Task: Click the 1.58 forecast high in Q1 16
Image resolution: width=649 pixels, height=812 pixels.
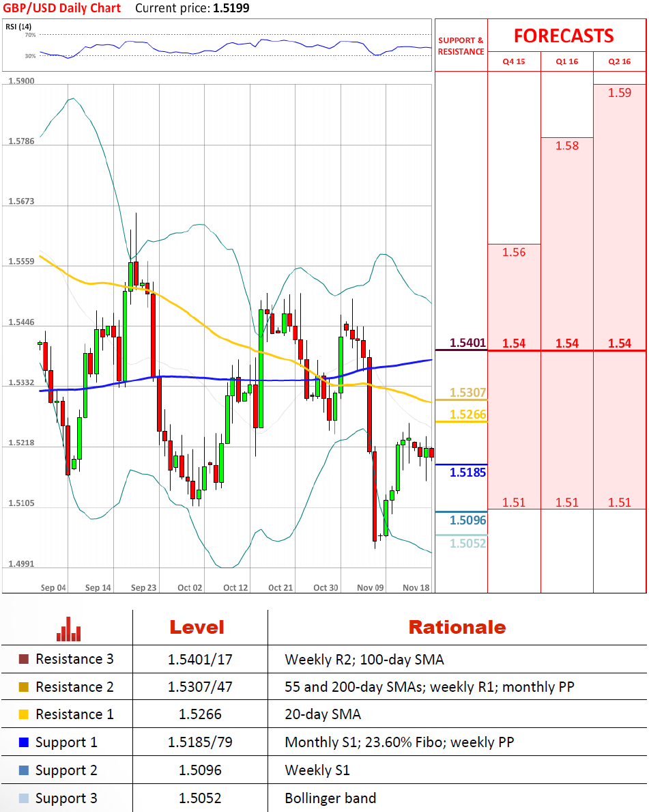Action: 567,145
